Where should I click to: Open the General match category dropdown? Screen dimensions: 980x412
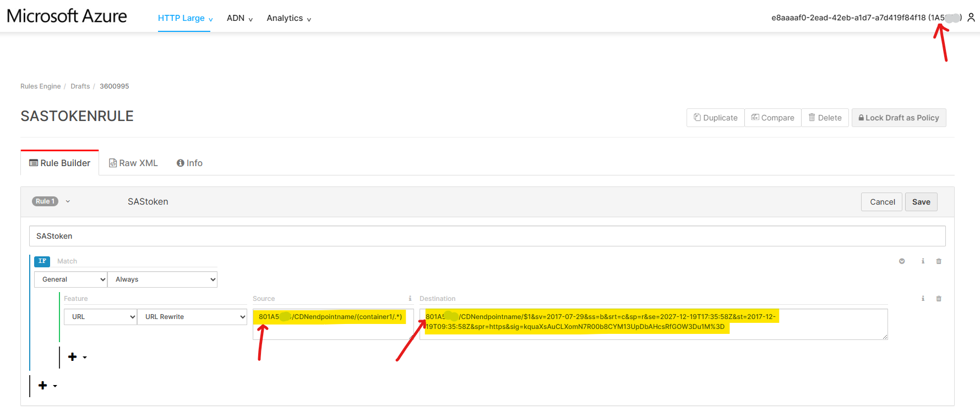click(70, 279)
